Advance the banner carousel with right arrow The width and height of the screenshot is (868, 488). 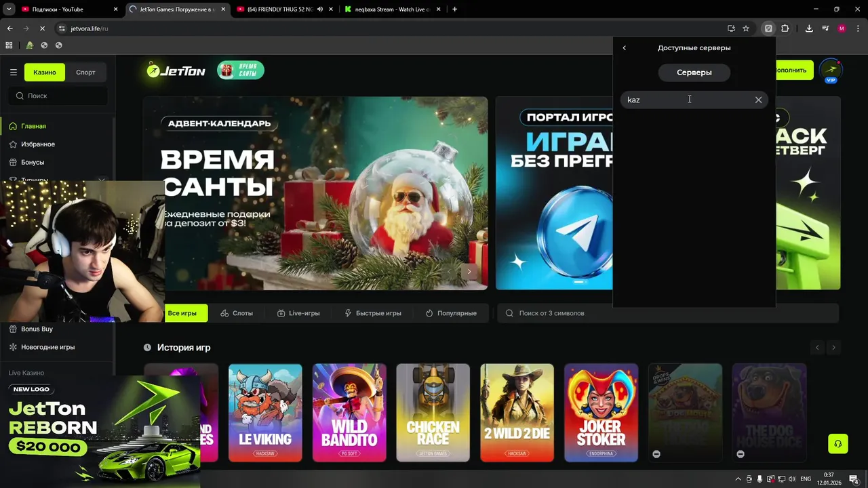tap(469, 272)
